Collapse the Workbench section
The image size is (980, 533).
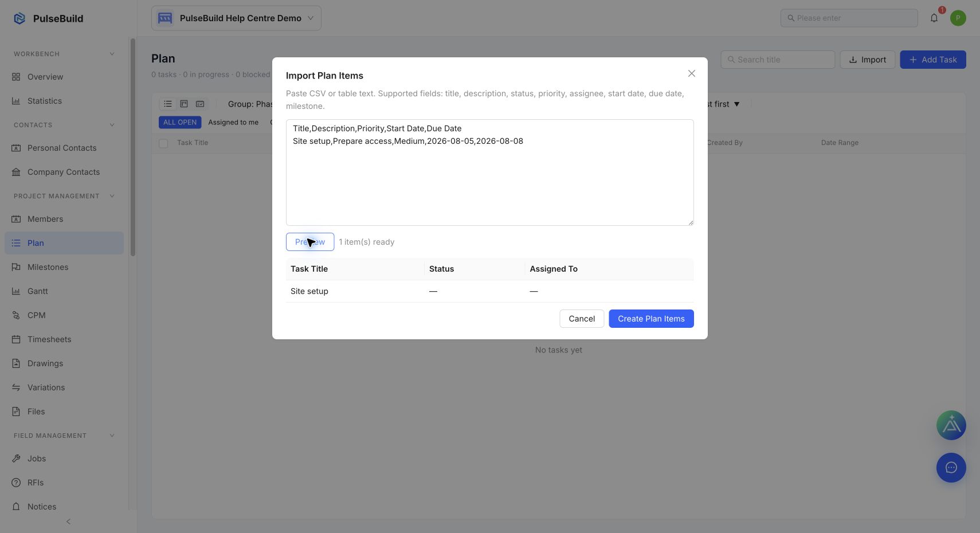[112, 54]
